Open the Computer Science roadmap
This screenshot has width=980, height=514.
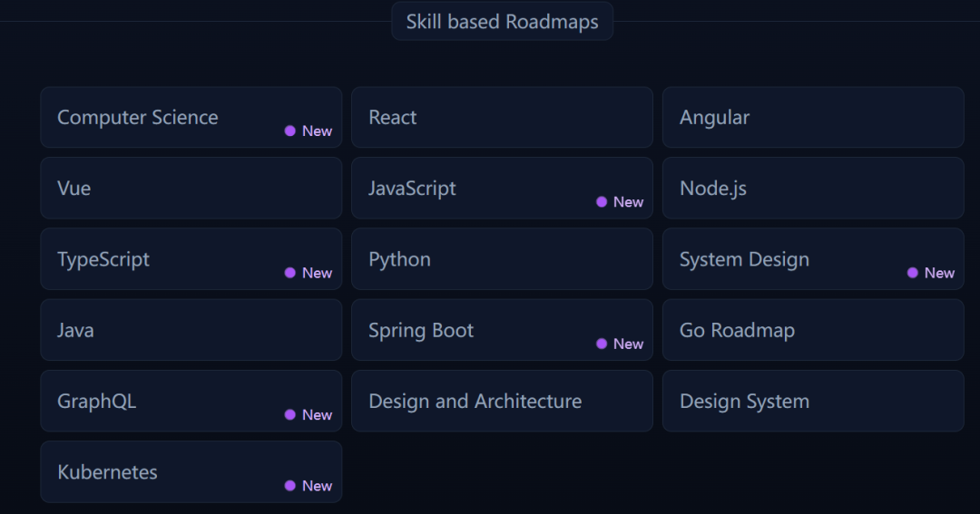coord(191,117)
